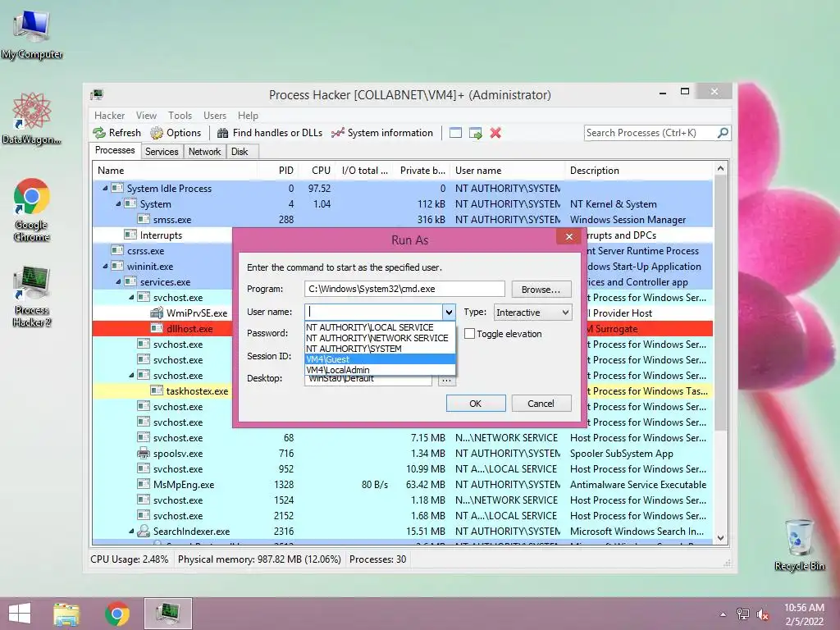Collapse the User name dropdown arrow

coord(449,312)
